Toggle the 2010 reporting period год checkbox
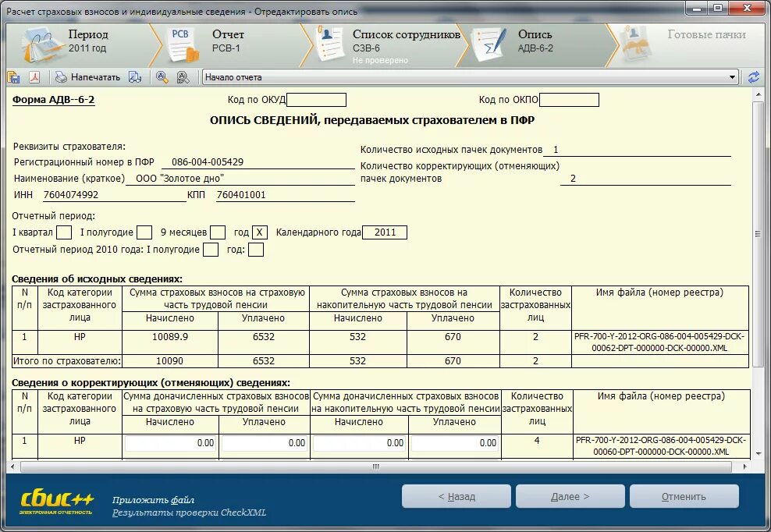The height and width of the screenshot is (532, 771). [x=256, y=250]
